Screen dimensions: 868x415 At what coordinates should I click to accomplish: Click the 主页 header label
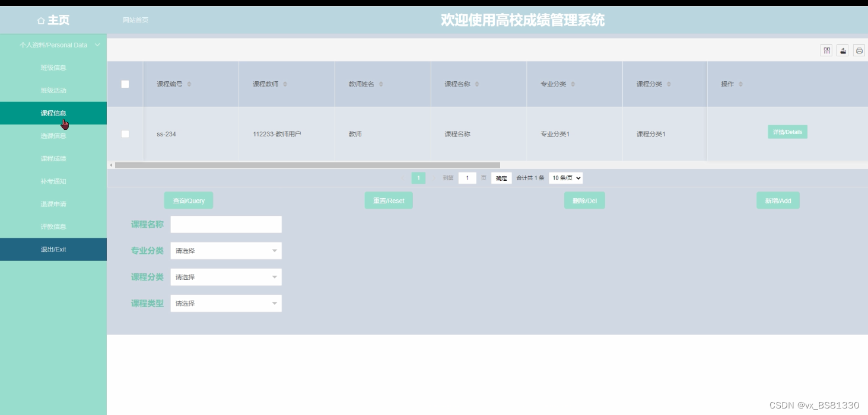(59, 20)
